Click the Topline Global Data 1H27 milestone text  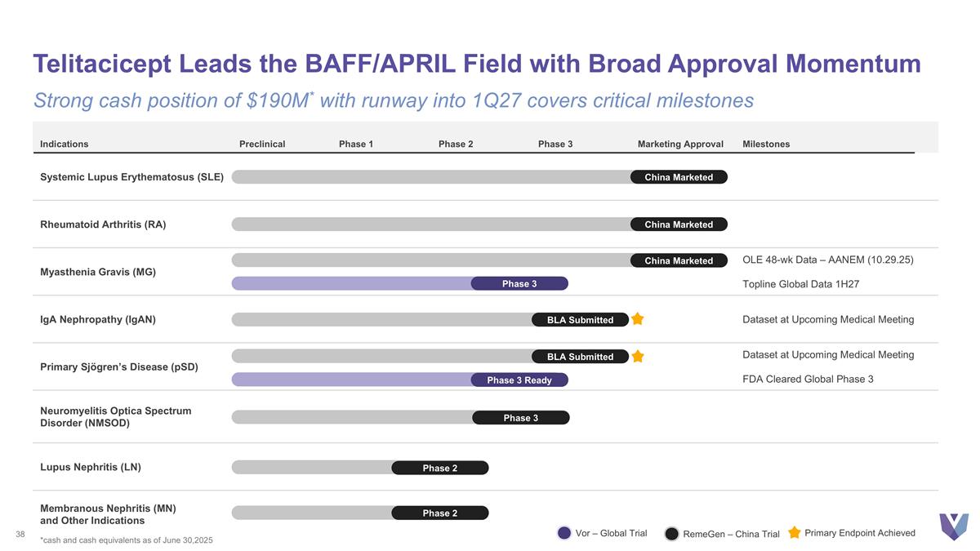(x=800, y=284)
